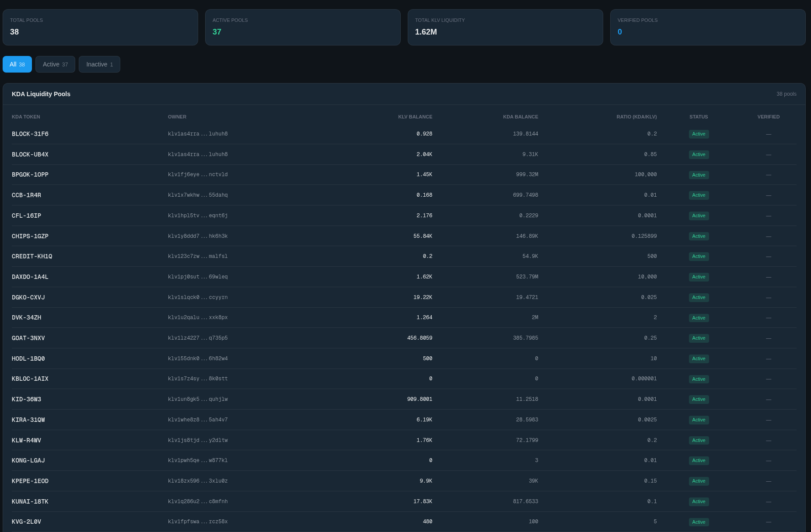Viewport: 811px width, 532px height.
Task: Select the All 38 filter tab
Action: (x=17, y=64)
